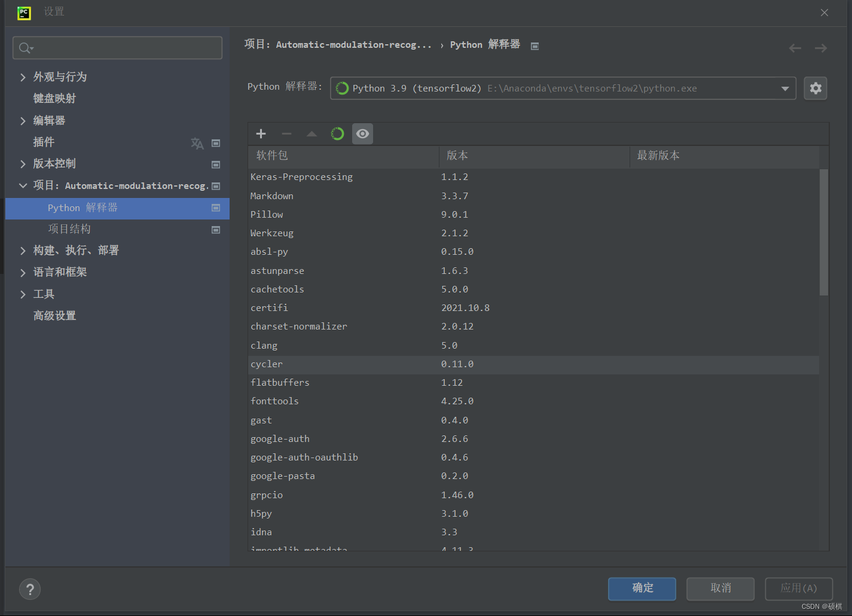Open the interpreter settings gear button
This screenshot has height=616, width=852.
point(816,89)
